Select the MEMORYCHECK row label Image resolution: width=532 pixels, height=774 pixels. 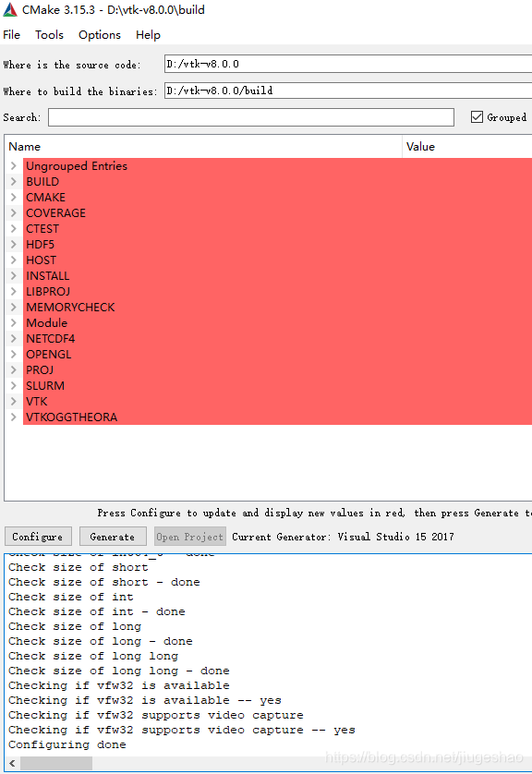(x=70, y=307)
